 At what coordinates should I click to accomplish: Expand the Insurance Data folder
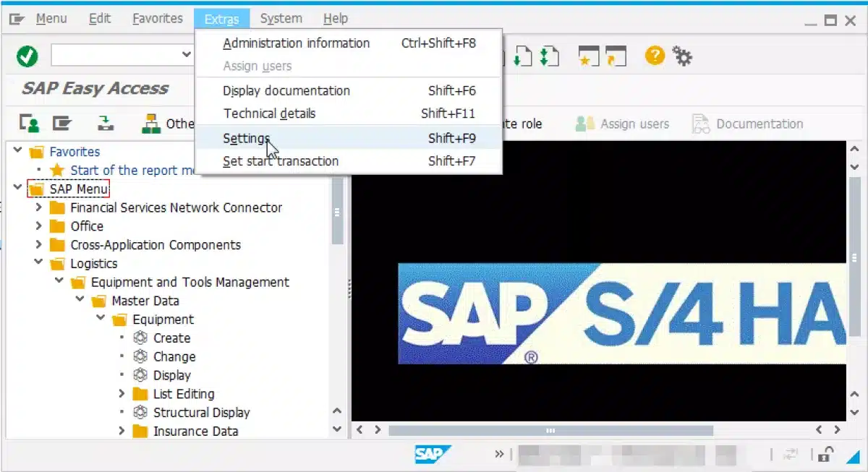(x=122, y=432)
